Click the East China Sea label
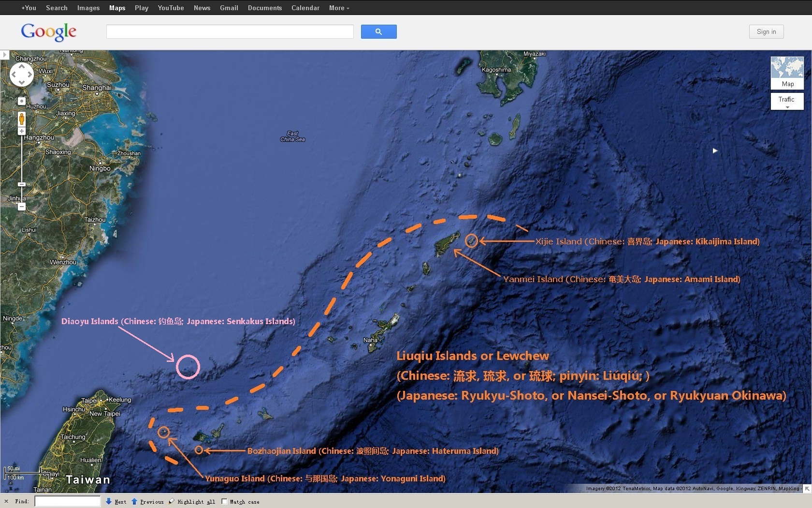Viewport: 812px width, 508px height. [292, 136]
